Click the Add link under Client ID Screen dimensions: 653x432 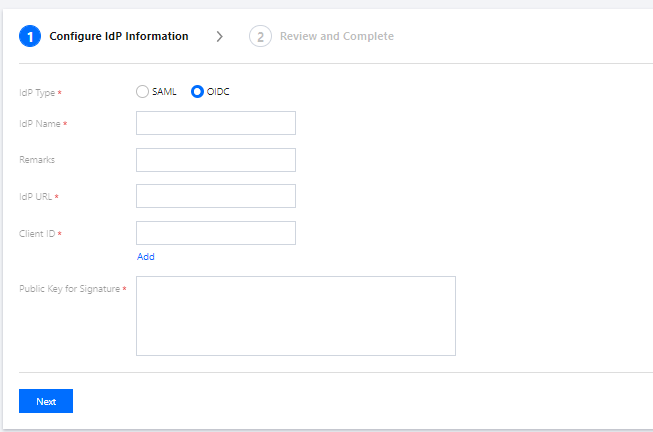[146, 257]
